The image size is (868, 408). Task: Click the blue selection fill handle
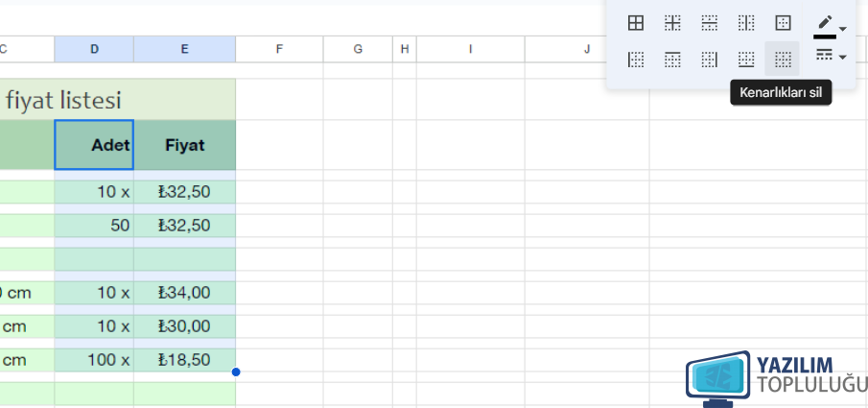[x=236, y=372]
